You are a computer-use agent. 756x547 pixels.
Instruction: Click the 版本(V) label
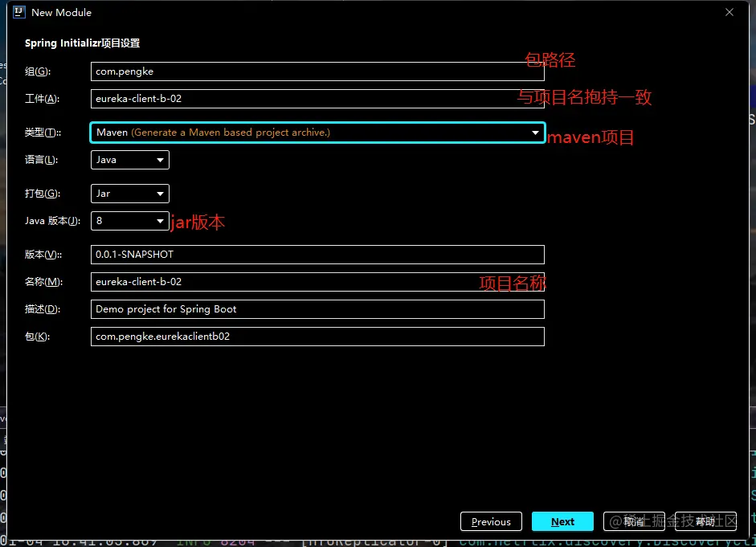click(43, 255)
